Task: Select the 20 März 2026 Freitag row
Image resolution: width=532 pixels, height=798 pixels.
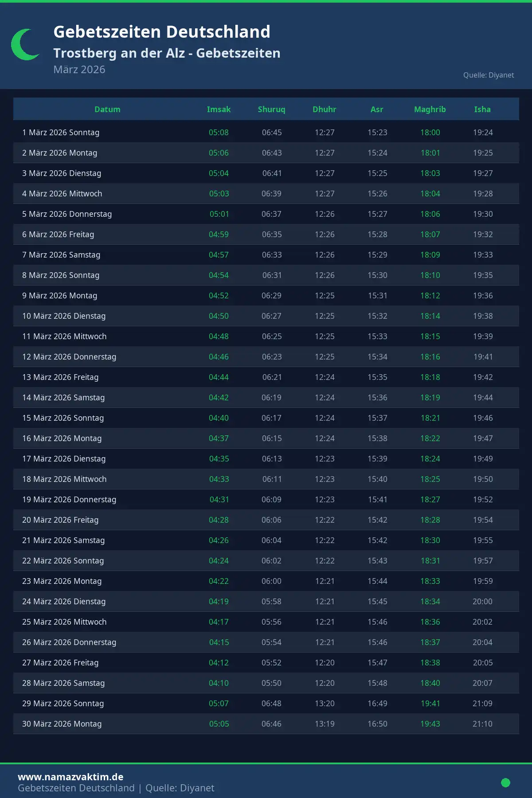Action: (60, 520)
